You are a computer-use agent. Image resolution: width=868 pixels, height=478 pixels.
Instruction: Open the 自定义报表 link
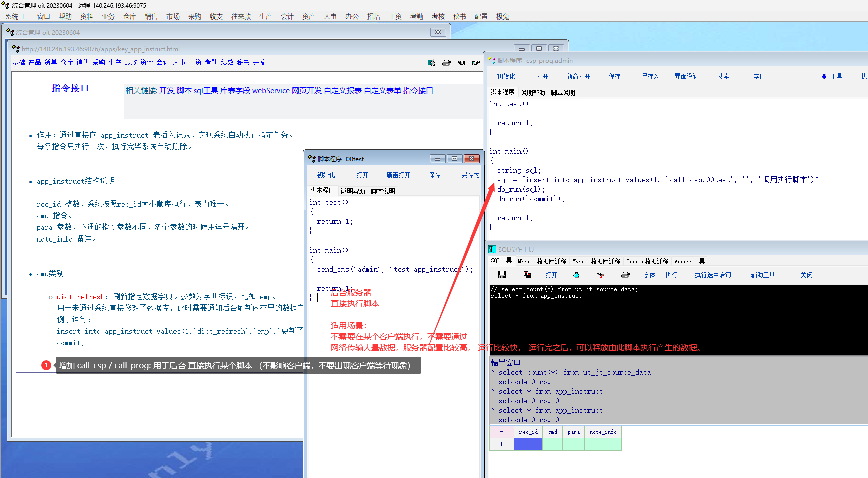tap(342, 91)
